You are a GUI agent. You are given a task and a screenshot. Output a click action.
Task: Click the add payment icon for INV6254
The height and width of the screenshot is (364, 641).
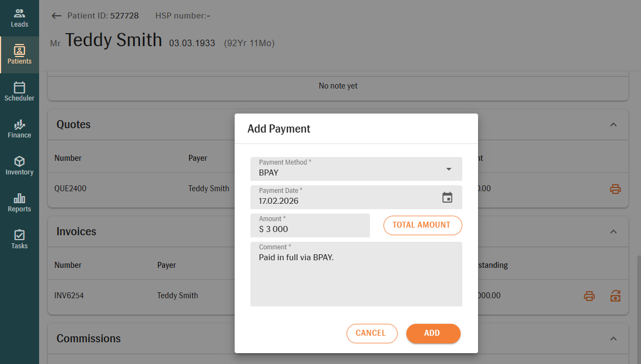pyautogui.click(x=615, y=296)
